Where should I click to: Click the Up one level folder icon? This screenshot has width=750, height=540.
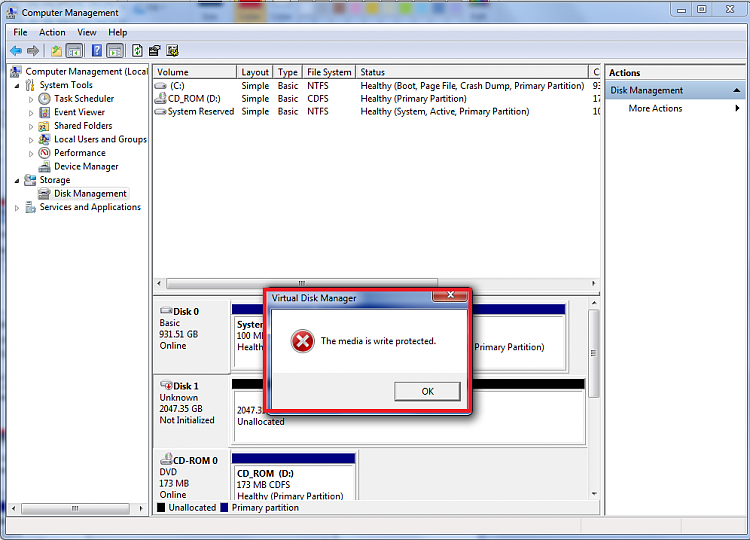point(56,51)
